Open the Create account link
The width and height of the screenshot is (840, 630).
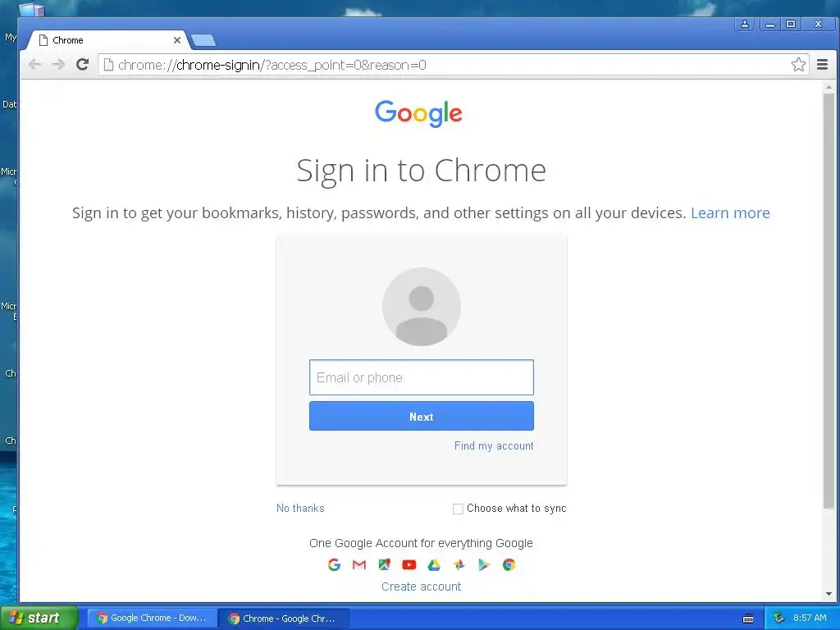tap(421, 587)
